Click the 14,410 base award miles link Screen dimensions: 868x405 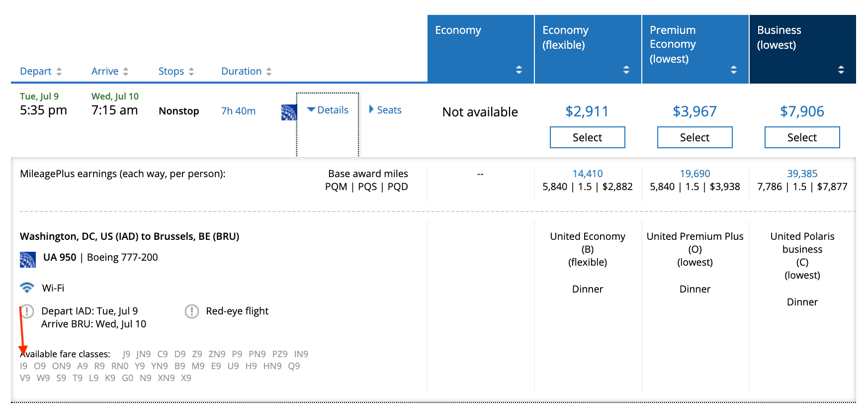click(587, 174)
